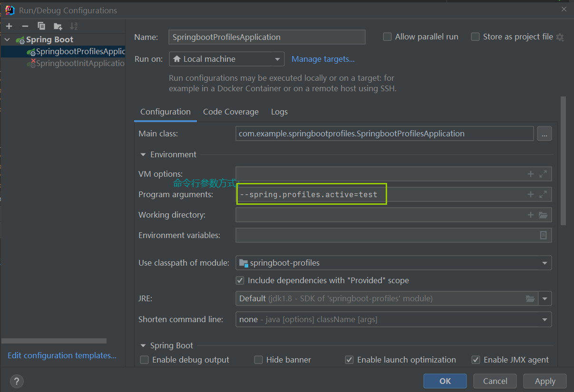The width and height of the screenshot is (574, 392).
Task: Add a new run configuration
Action: (x=9, y=26)
